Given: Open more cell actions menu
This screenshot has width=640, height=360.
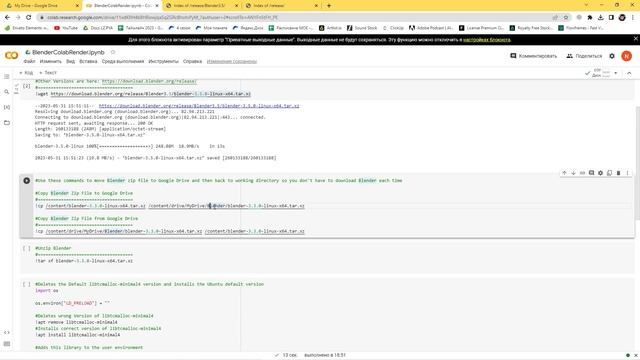Looking at the screenshot, I should click(627, 173).
